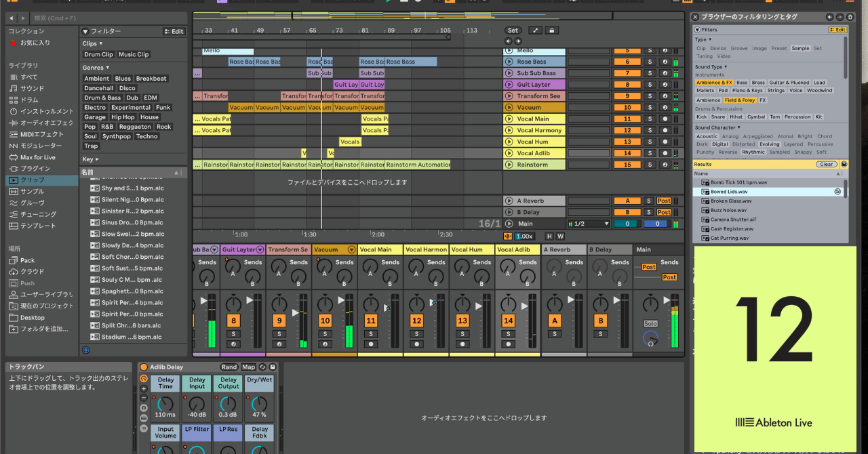The width and height of the screenshot is (868, 454).
Task: Launch the Sub Sub Bass track clip
Action: click(x=509, y=73)
